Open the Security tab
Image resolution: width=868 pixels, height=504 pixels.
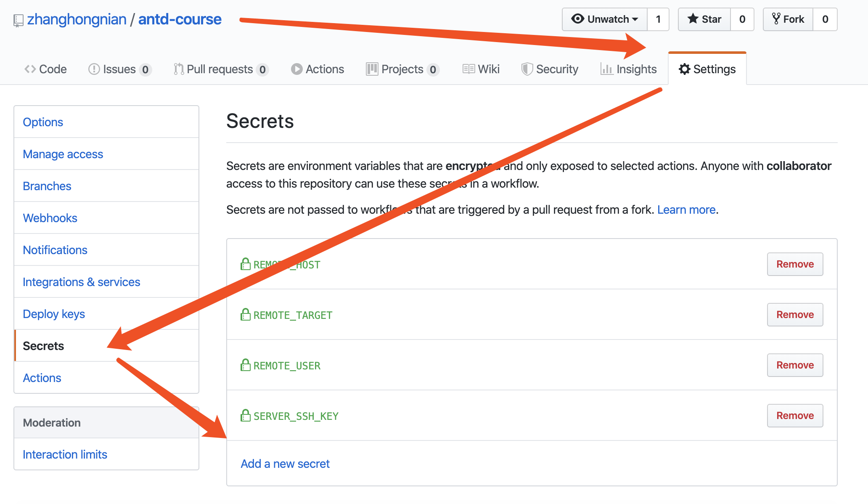pos(550,69)
